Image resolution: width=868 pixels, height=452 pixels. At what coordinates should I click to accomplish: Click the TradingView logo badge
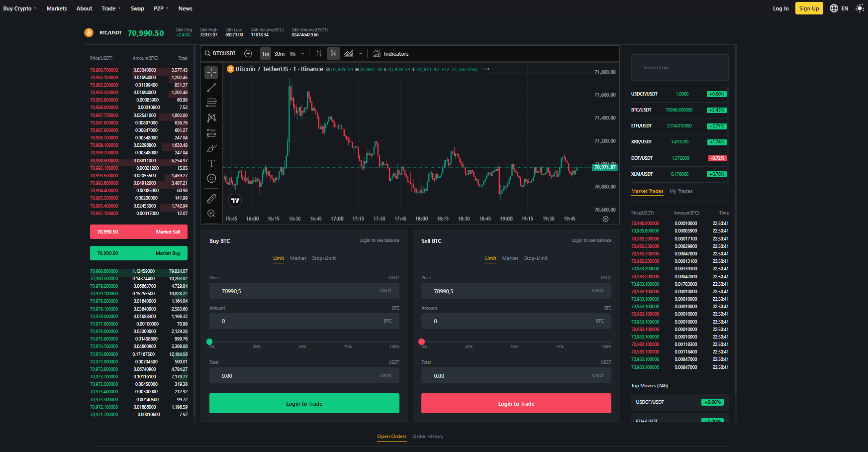point(235,201)
